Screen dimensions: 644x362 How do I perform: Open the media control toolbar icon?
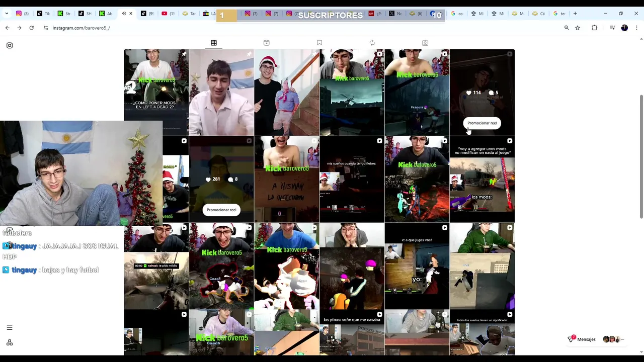click(x=612, y=28)
